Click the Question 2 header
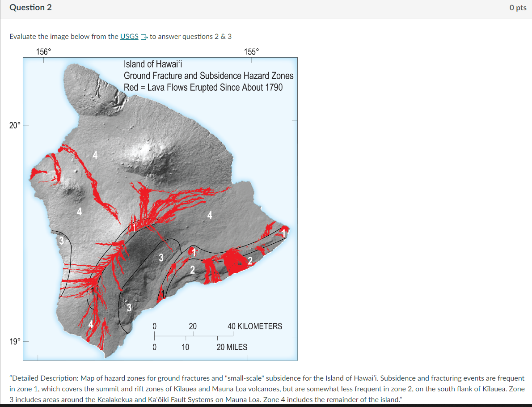532x407 pixels. coord(30,7)
